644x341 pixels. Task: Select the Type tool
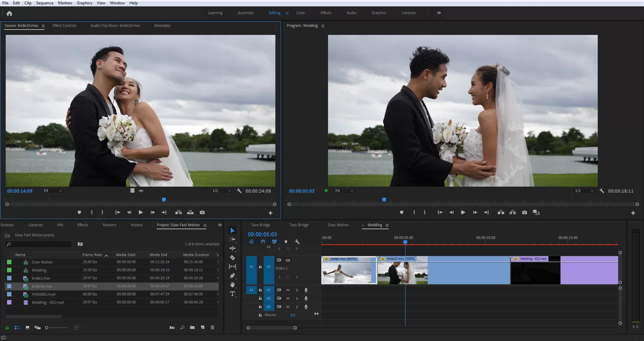(232, 294)
